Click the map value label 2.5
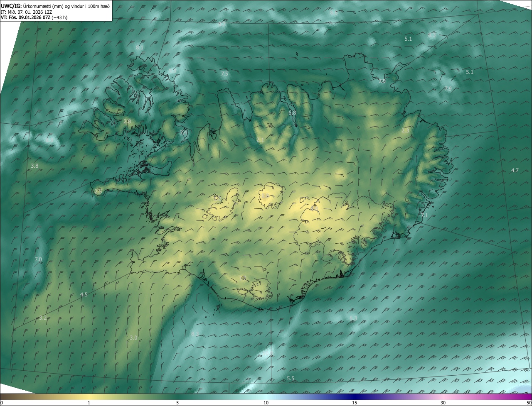Screen dimensions: 532x406 98,191
